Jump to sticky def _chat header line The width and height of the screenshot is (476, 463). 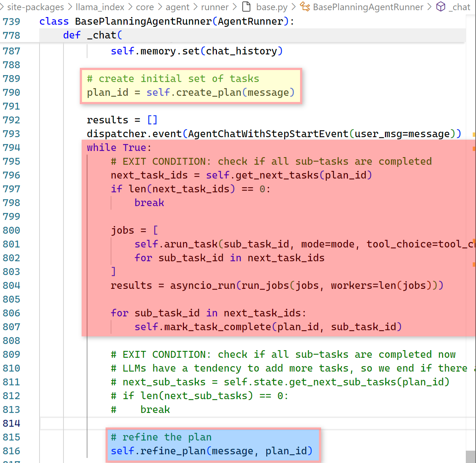click(x=93, y=35)
